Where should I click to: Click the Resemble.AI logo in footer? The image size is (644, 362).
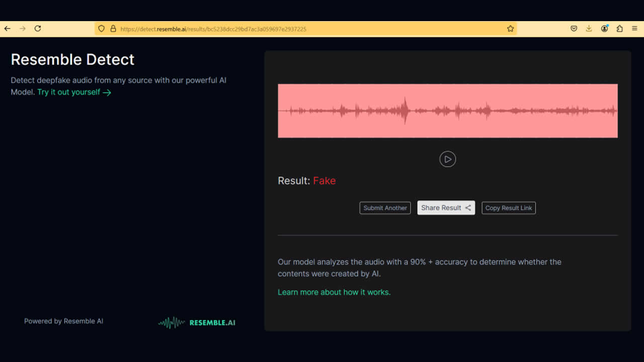197,322
